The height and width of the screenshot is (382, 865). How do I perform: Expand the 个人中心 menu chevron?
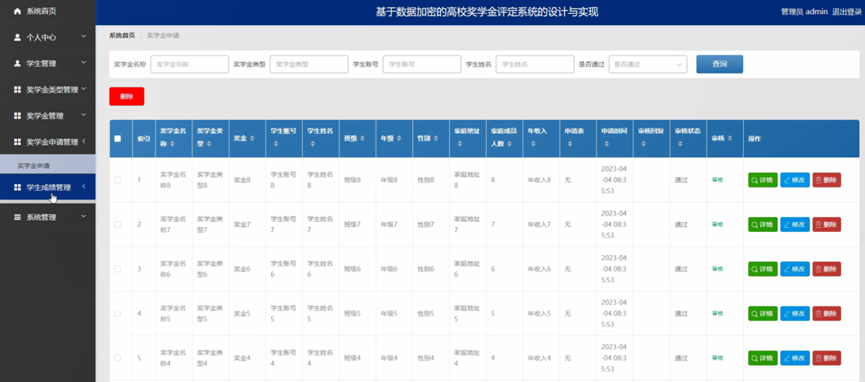pyautogui.click(x=83, y=37)
